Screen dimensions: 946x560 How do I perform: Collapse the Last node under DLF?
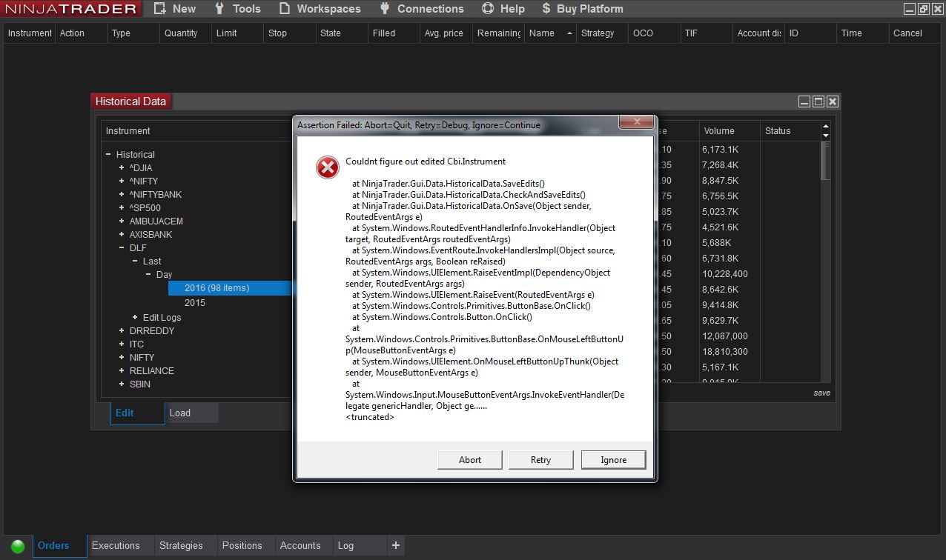(136, 261)
